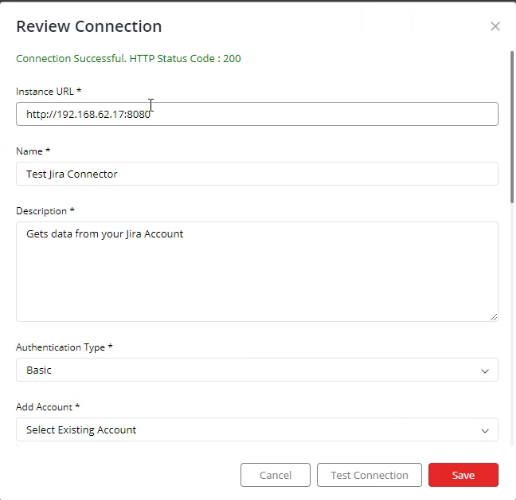This screenshot has height=500, width=516.
Task: Click the Authentication Type label
Action: pyautogui.click(x=64, y=347)
